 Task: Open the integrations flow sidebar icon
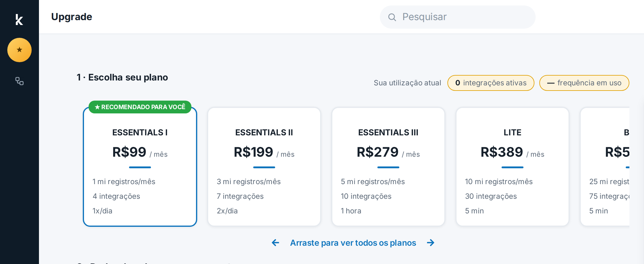pos(19,81)
